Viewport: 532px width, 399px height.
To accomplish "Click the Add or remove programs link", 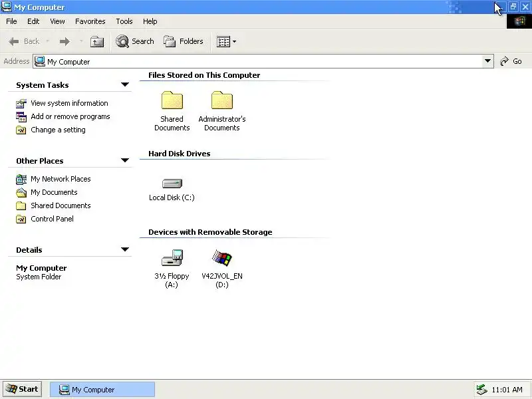I will [70, 117].
